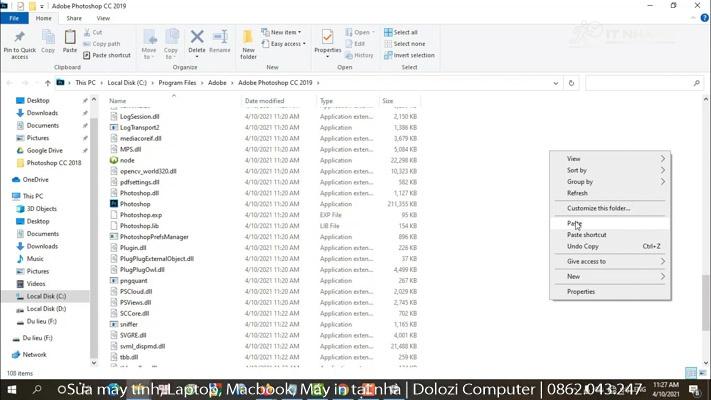Choose Paste from the context menu
This screenshot has width=711, height=400.
pos(575,223)
